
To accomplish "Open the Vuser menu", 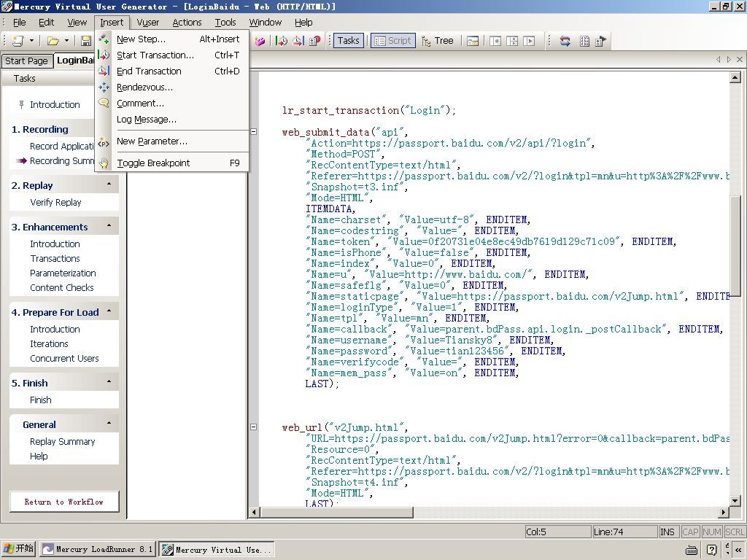I will tap(147, 23).
